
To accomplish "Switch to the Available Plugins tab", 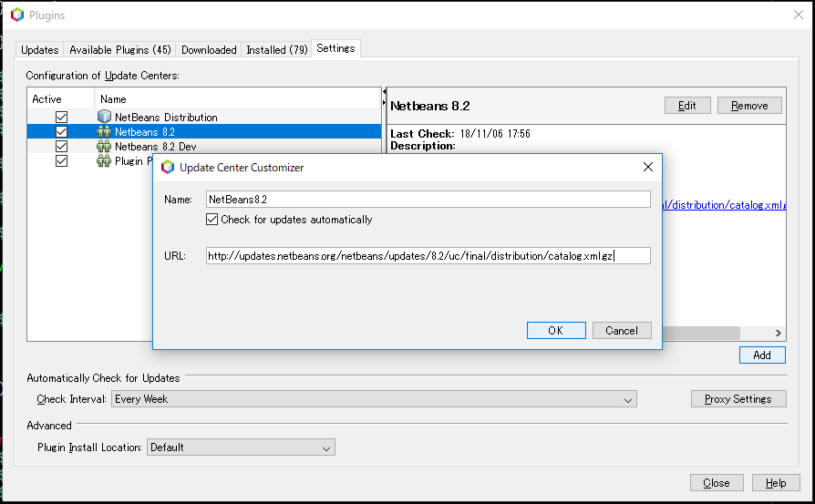I will 120,50.
